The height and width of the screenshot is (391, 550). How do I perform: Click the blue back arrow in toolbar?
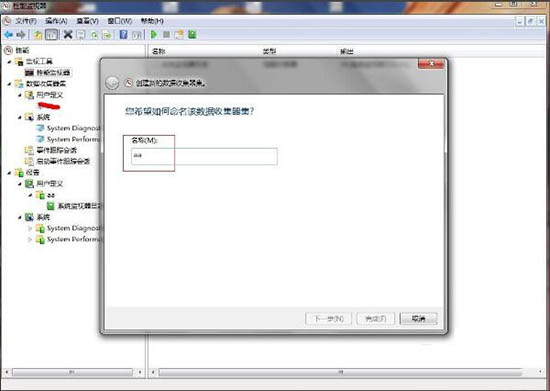[8, 34]
